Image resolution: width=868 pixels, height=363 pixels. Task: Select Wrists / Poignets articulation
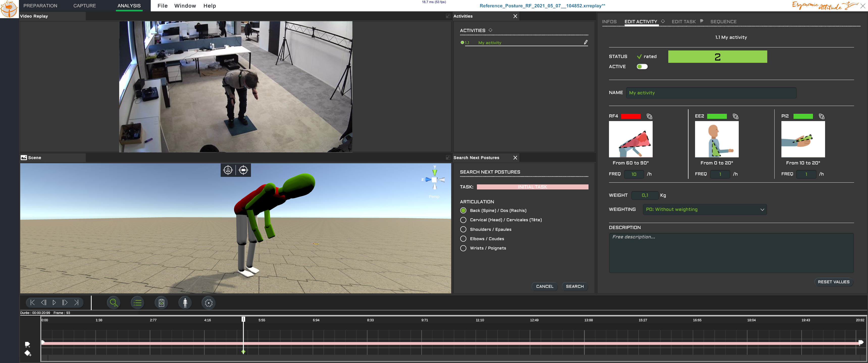(463, 248)
